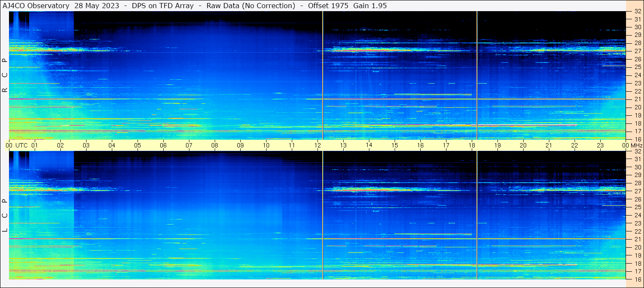Viewport: 644px width, 288px height.
Task: Click the "00 UTC" time axis label
Action: click(x=17, y=145)
